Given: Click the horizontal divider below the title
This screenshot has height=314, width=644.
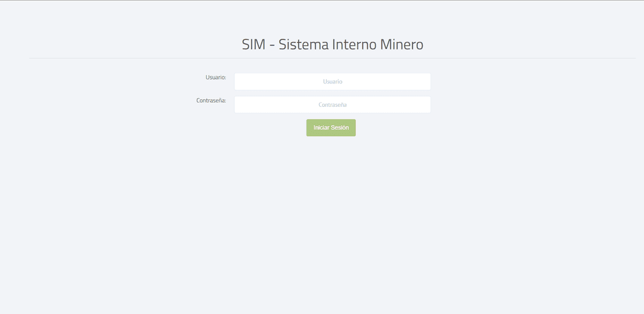Looking at the screenshot, I should [332, 59].
